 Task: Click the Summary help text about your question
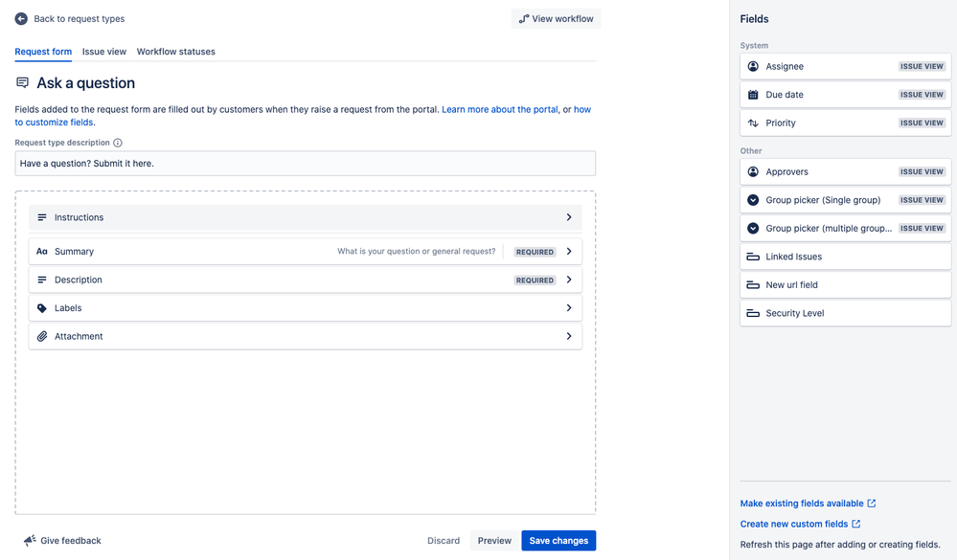click(x=417, y=252)
